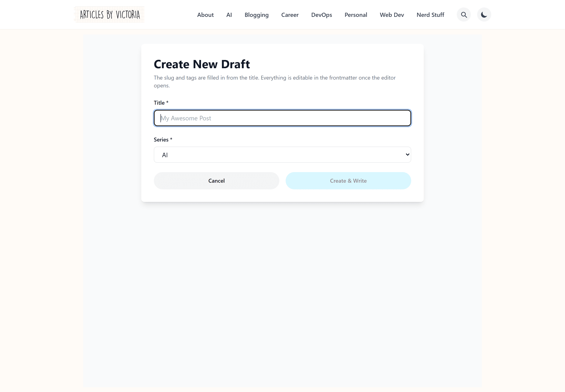Toggle dark mode moon icon

pos(484,15)
